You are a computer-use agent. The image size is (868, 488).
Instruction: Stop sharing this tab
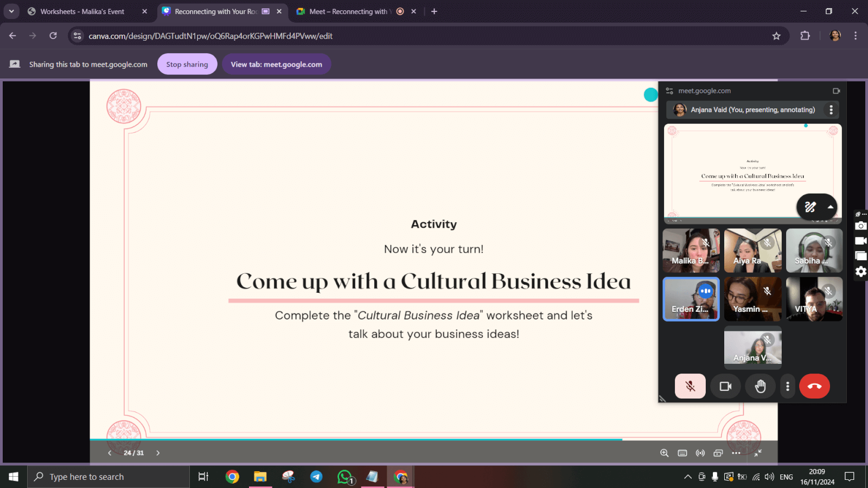187,64
